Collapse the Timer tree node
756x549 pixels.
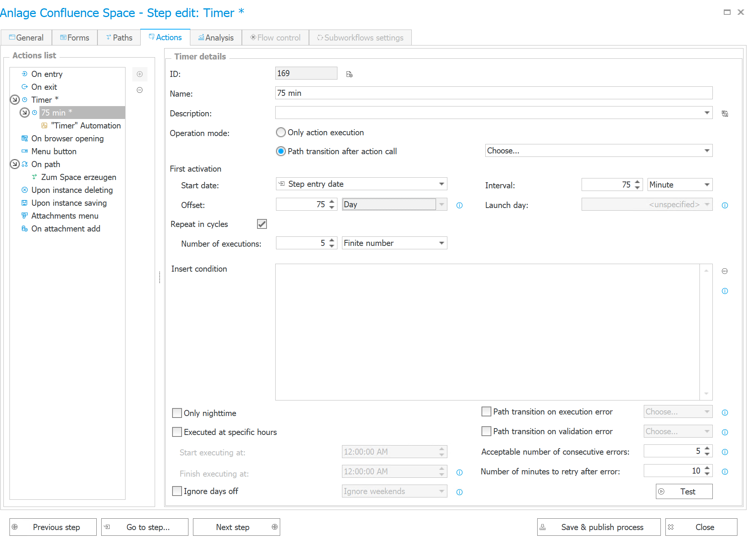[x=14, y=100]
